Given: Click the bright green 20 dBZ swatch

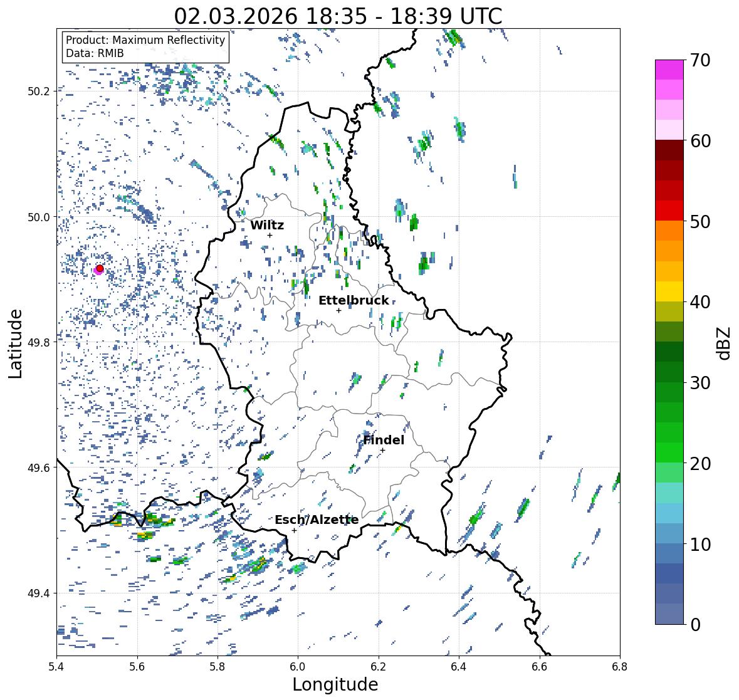Looking at the screenshot, I should tap(669, 452).
